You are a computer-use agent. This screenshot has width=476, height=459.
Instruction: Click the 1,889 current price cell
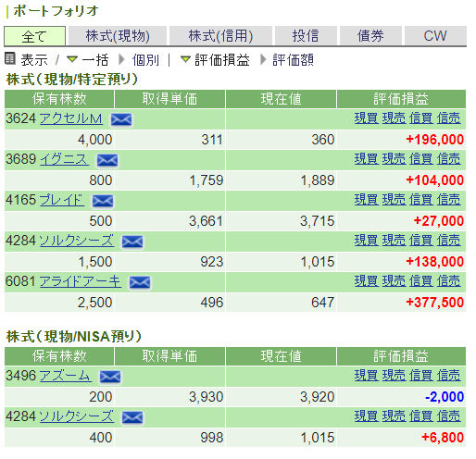point(281,180)
